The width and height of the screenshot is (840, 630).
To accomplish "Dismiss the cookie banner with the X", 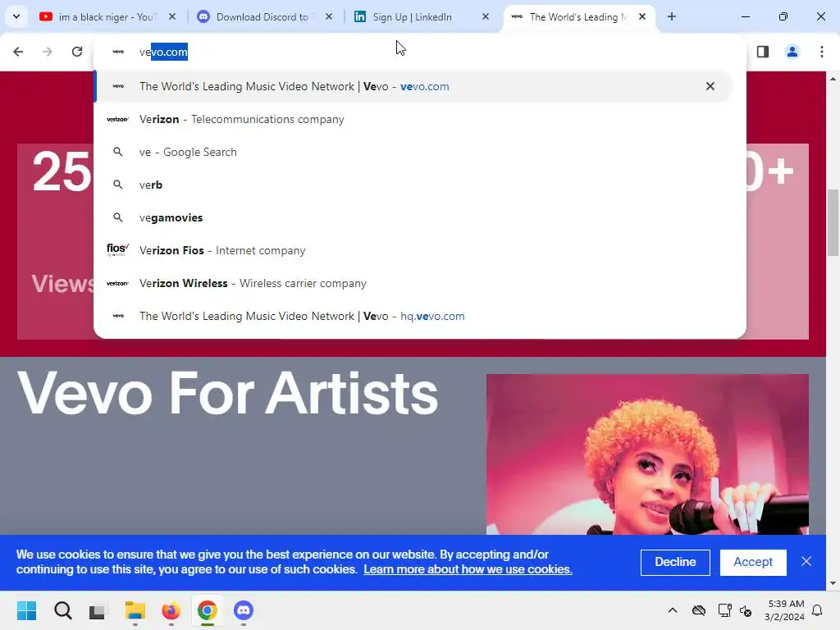I will (806, 561).
